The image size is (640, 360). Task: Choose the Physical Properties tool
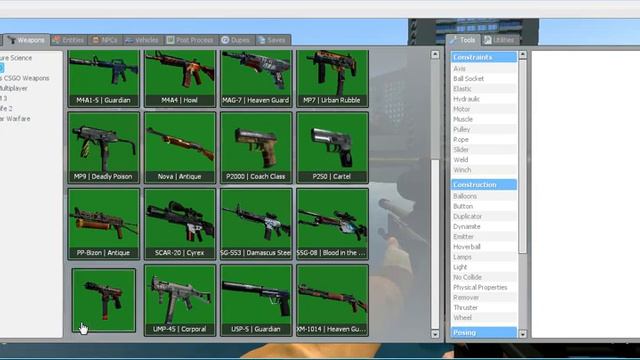pyautogui.click(x=484, y=287)
